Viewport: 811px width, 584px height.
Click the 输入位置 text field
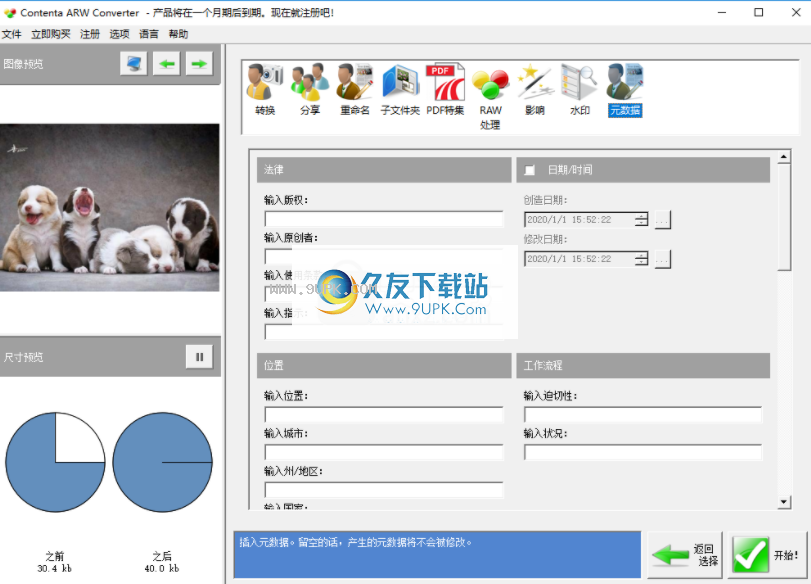(384, 414)
